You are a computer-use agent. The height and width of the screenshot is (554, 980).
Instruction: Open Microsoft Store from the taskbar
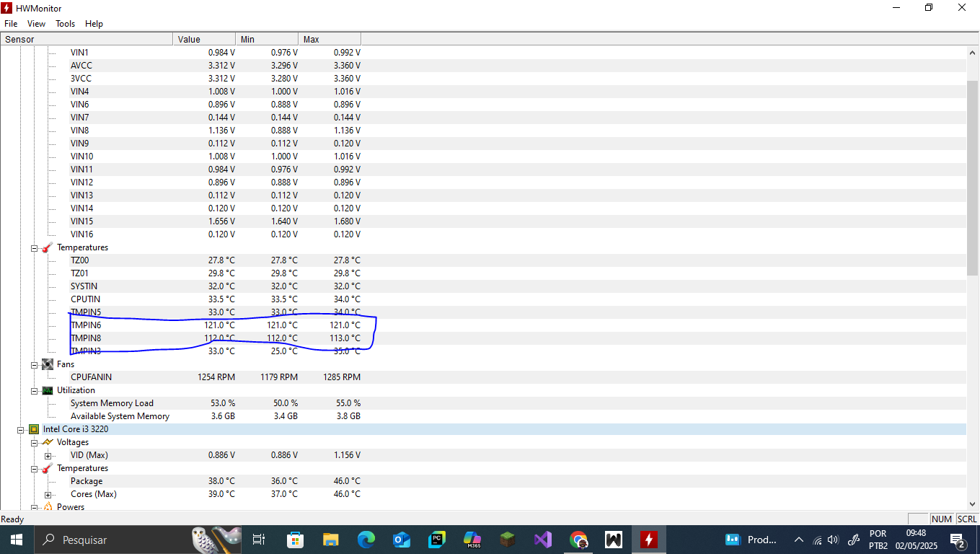[x=295, y=540]
